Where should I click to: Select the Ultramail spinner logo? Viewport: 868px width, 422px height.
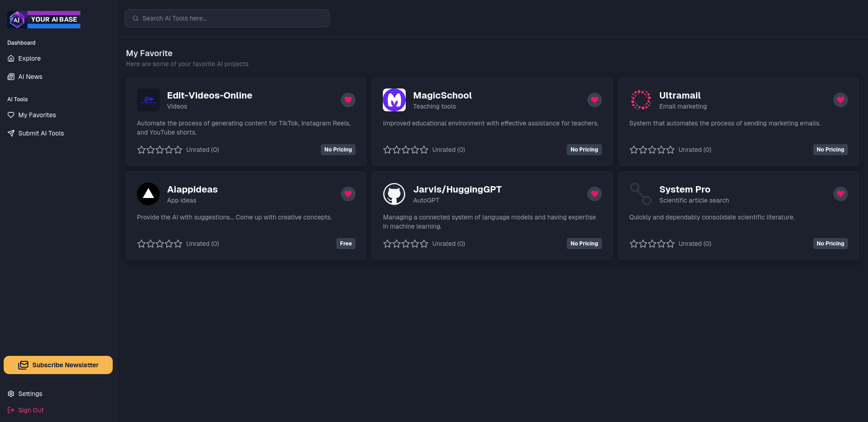pyautogui.click(x=640, y=99)
